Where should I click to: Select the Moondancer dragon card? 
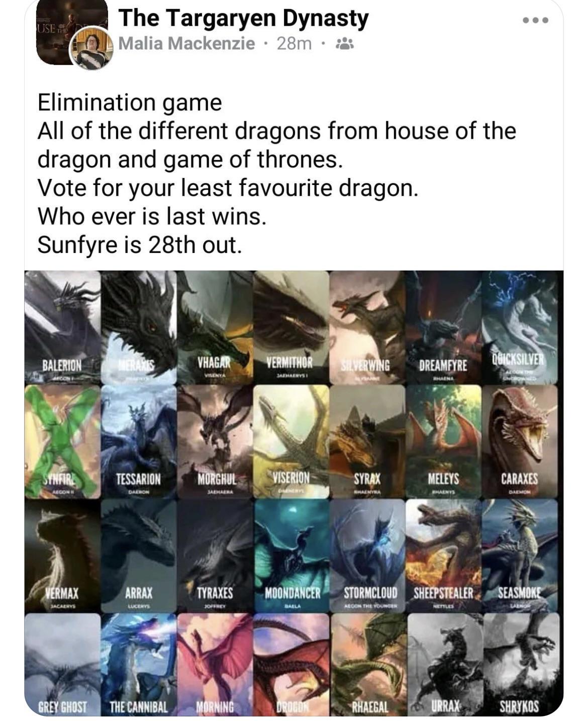(x=291, y=556)
